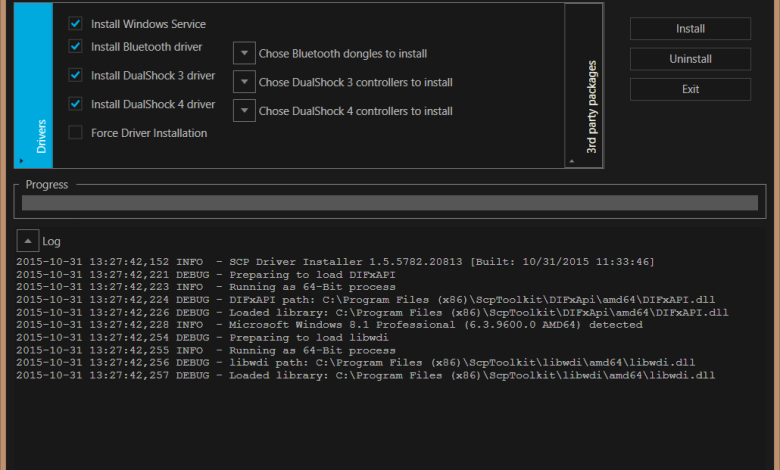This screenshot has height=470, width=780.
Task: Click the last Loaded library libwdi.dll log line
Action: pyautogui.click(x=365, y=375)
